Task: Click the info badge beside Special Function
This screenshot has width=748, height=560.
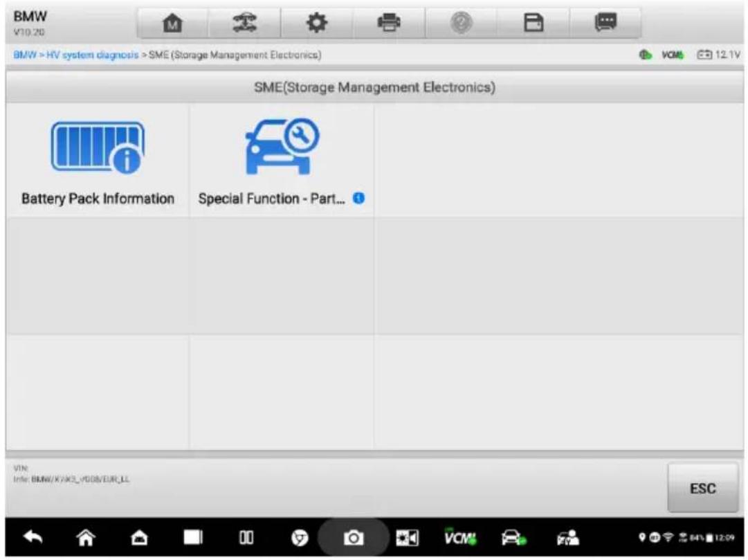Action: [x=358, y=198]
